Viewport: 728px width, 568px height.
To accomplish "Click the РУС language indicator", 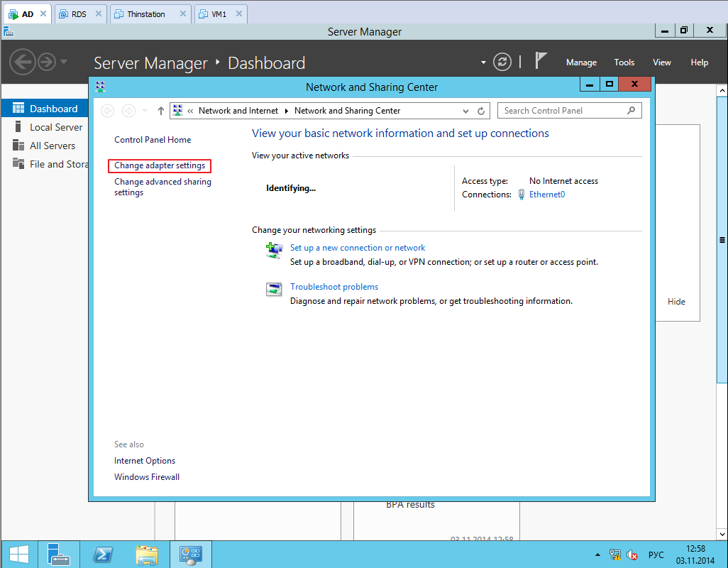I will pos(656,555).
